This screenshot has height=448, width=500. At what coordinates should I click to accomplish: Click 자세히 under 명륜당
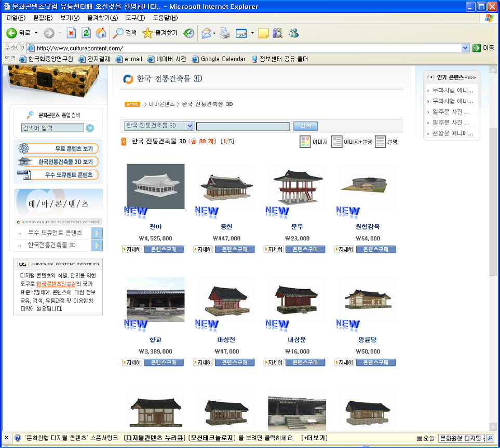[344, 362]
